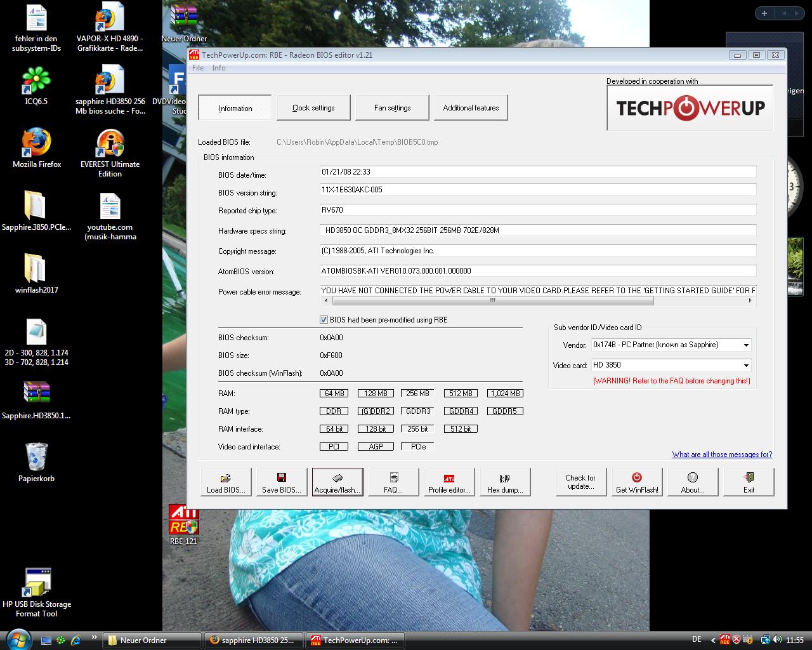Open 2D - 300, 828 notes file

(36, 343)
